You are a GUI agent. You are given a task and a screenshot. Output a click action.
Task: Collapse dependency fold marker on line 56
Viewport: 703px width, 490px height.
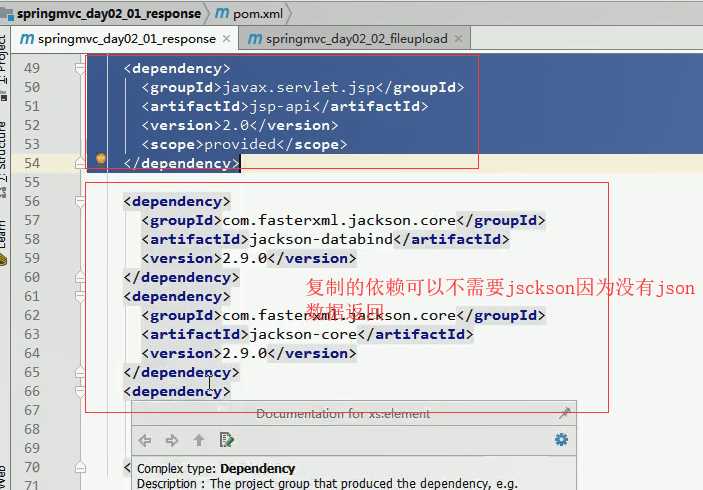click(x=80, y=201)
